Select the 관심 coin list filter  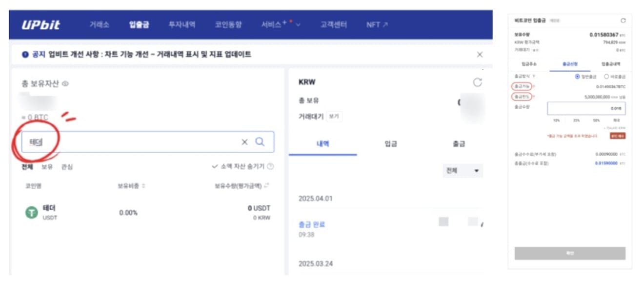point(67,166)
